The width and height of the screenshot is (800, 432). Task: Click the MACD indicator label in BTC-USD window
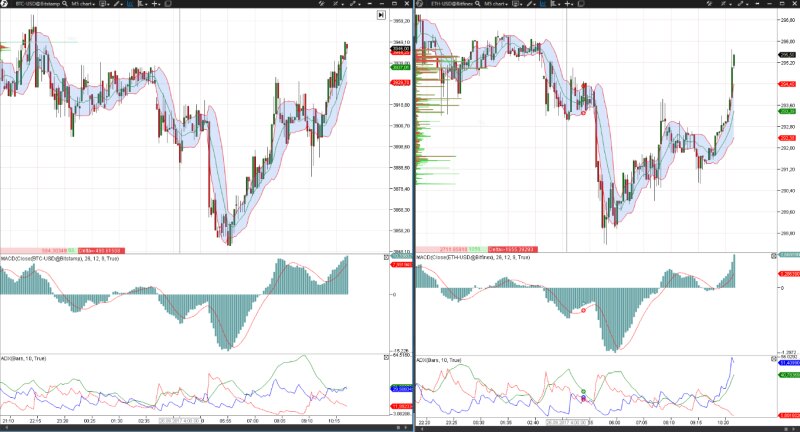60,259
